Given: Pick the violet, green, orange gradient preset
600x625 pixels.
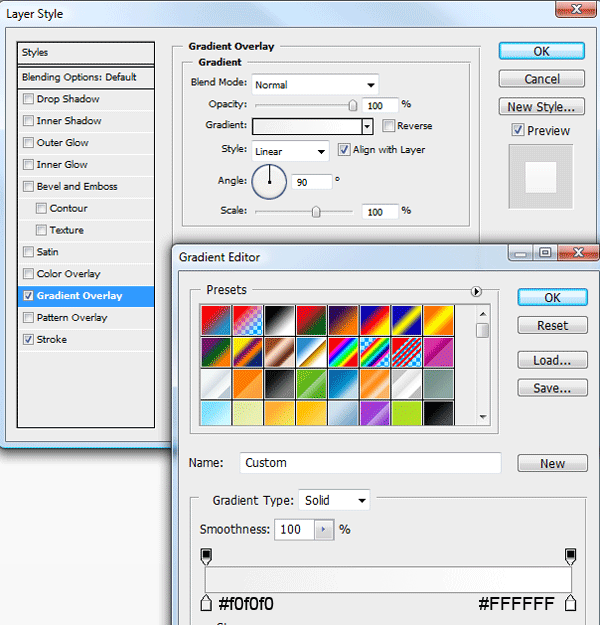Looking at the screenshot, I should (x=216, y=352).
